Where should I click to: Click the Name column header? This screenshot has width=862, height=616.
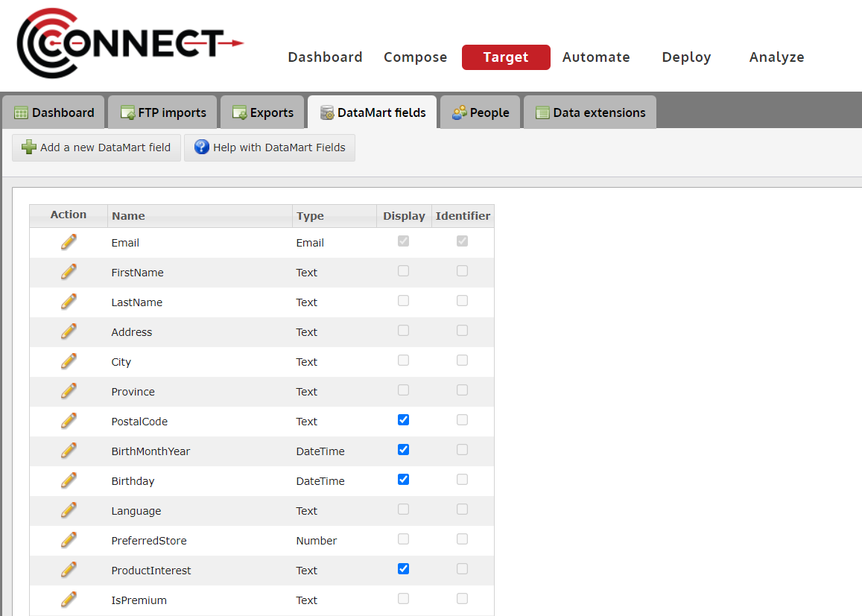click(x=128, y=216)
